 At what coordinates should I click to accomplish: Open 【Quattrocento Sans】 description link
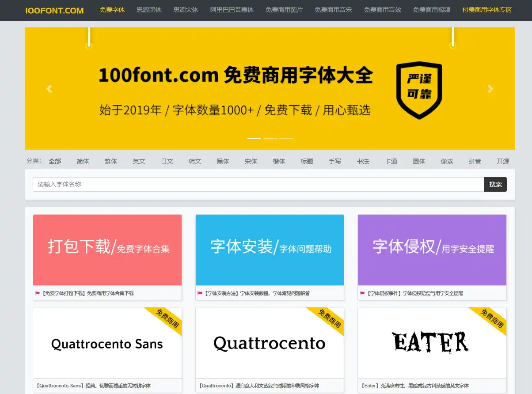coord(93,386)
